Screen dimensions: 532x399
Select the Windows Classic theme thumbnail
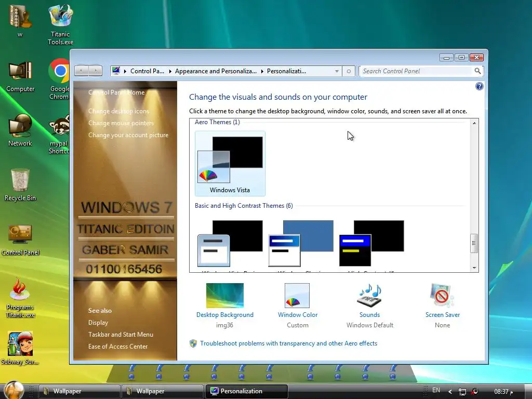pyautogui.click(x=301, y=243)
